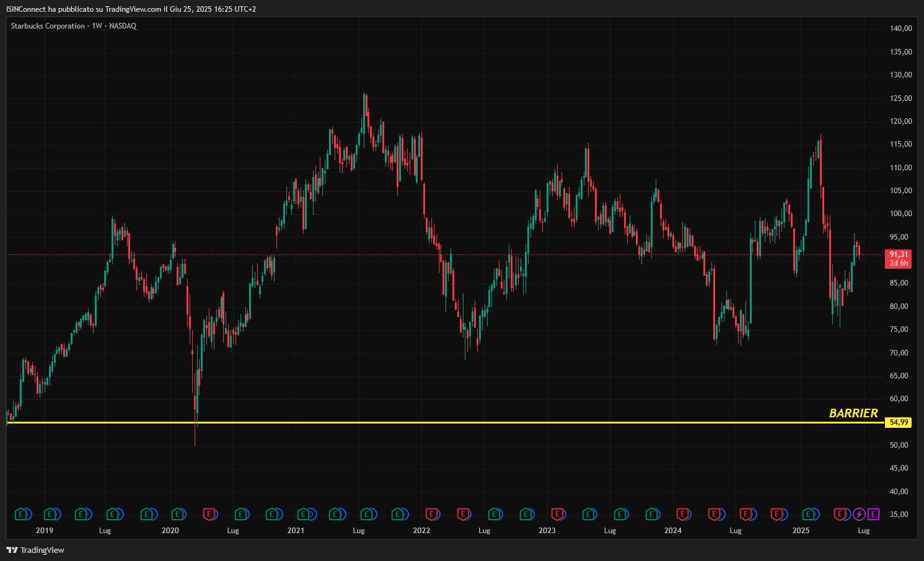Screen dimensions: 924x561
Task: Click the TradingView logo at bottom left
Action: [35, 550]
